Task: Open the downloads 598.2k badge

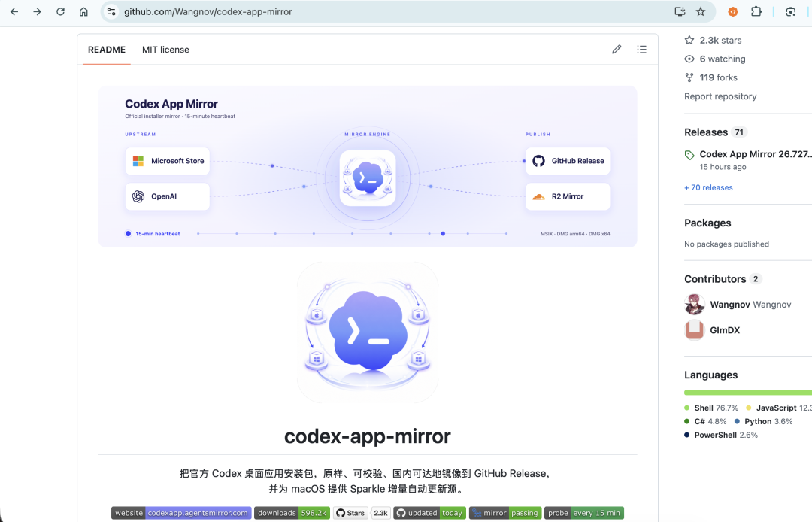Action: click(x=292, y=513)
